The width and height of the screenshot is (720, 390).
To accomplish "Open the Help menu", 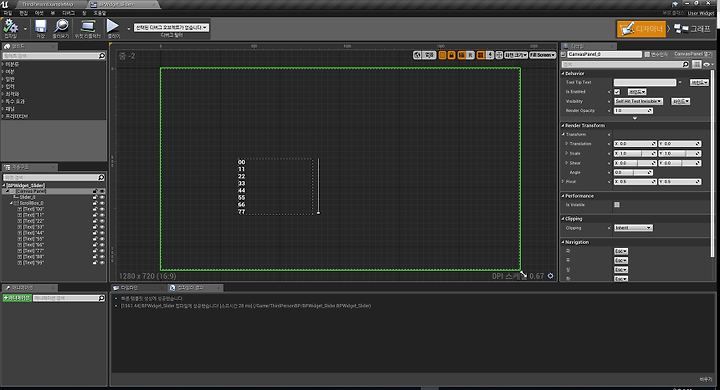I will pos(100,13).
